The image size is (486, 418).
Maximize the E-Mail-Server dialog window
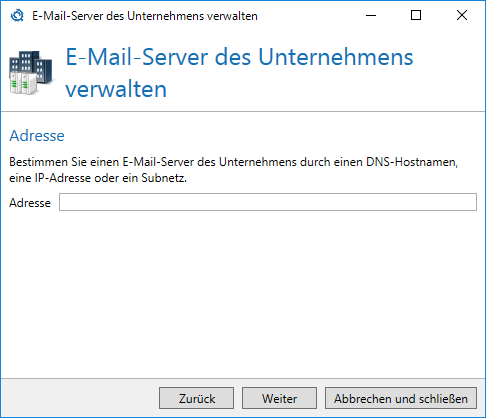tap(416, 15)
